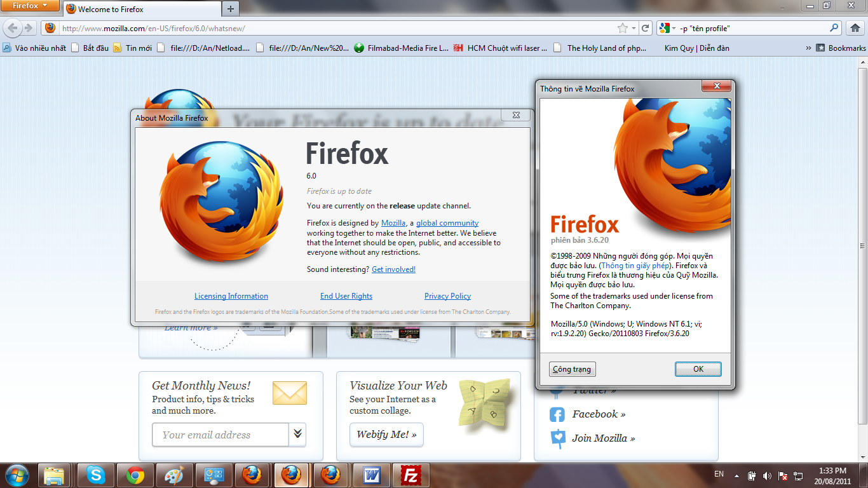The image size is (868, 488).
Task: Click the power plug tray icon
Action: coord(752,476)
